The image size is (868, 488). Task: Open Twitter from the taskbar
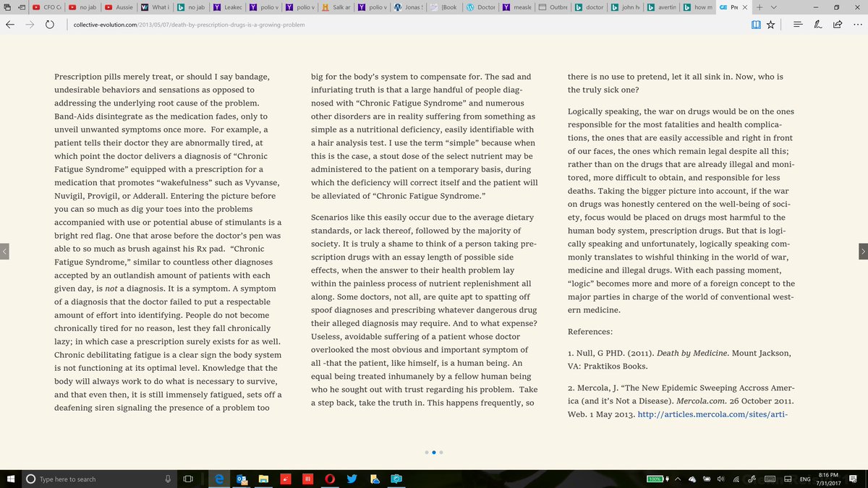(352, 479)
